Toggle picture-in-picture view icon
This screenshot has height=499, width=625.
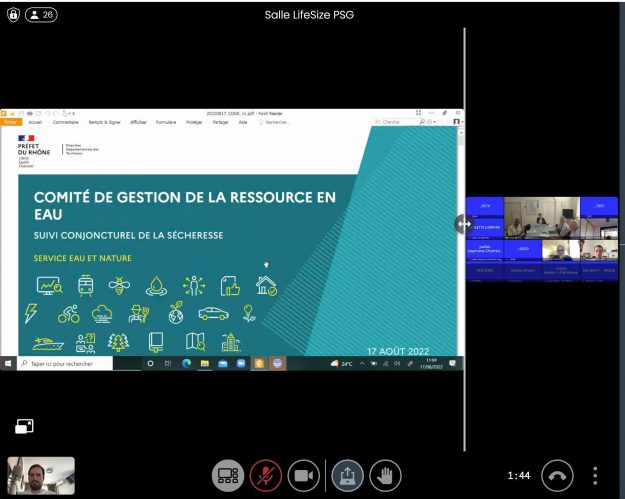pyautogui.click(x=24, y=427)
